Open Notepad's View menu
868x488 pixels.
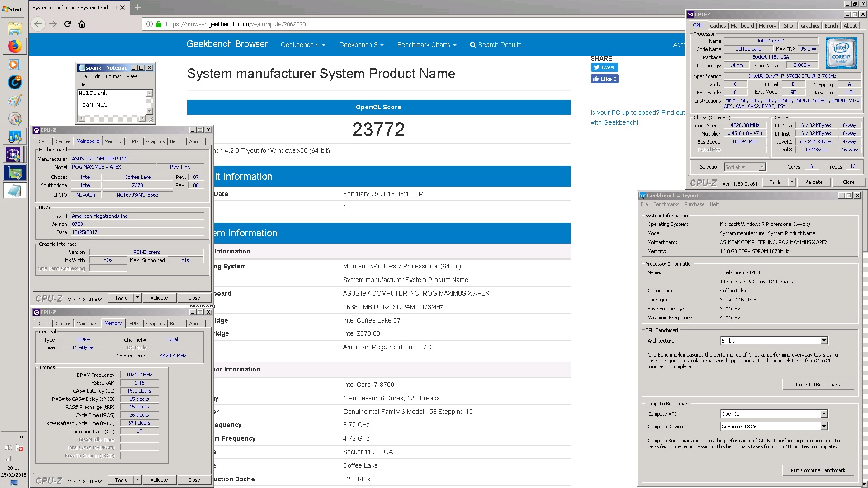132,76
